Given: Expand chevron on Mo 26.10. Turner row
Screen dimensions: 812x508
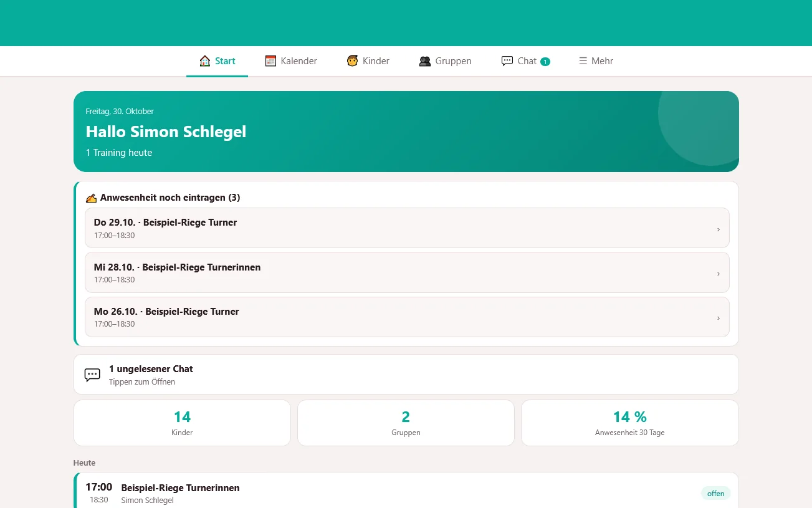Looking at the screenshot, I should [718, 318].
